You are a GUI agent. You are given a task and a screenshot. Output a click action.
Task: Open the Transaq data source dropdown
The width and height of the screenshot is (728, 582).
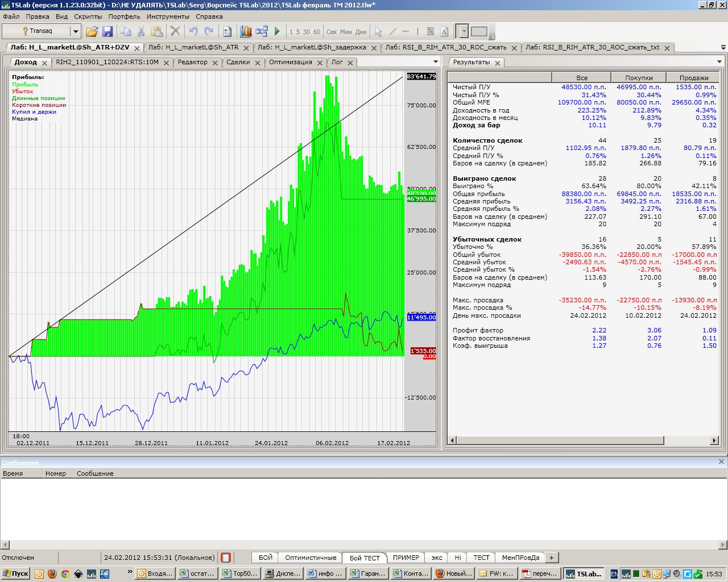pyautogui.click(x=75, y=31)
